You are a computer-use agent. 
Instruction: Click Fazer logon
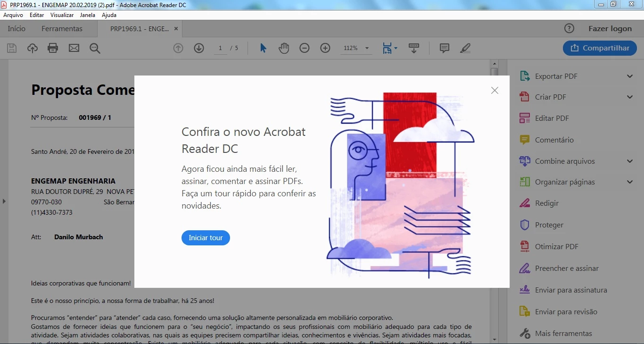[x=610, y=29]
